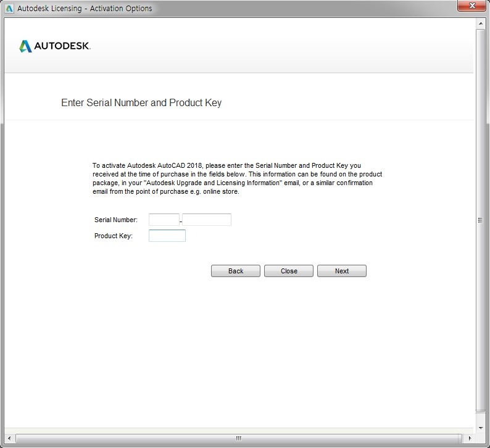Click the vertical scrollbar up arrow

[x=481, y=23]
